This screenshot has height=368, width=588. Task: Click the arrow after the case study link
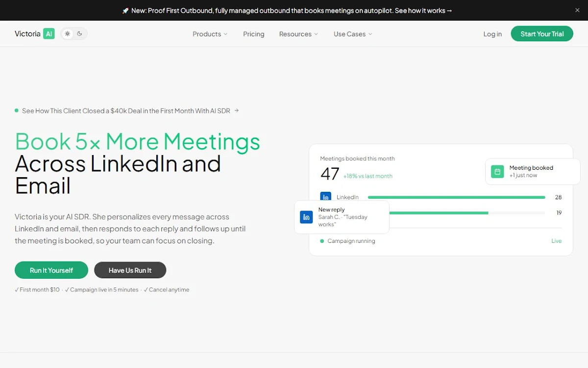click(237, 111)
